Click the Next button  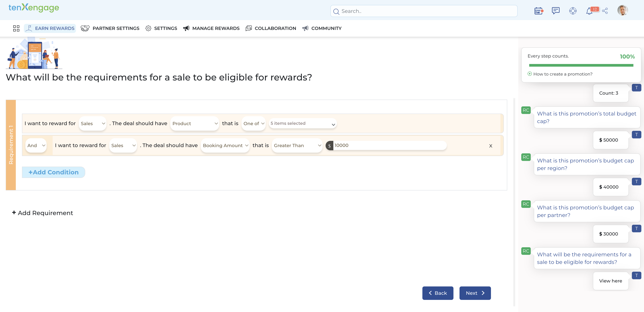tap(475, 293)
